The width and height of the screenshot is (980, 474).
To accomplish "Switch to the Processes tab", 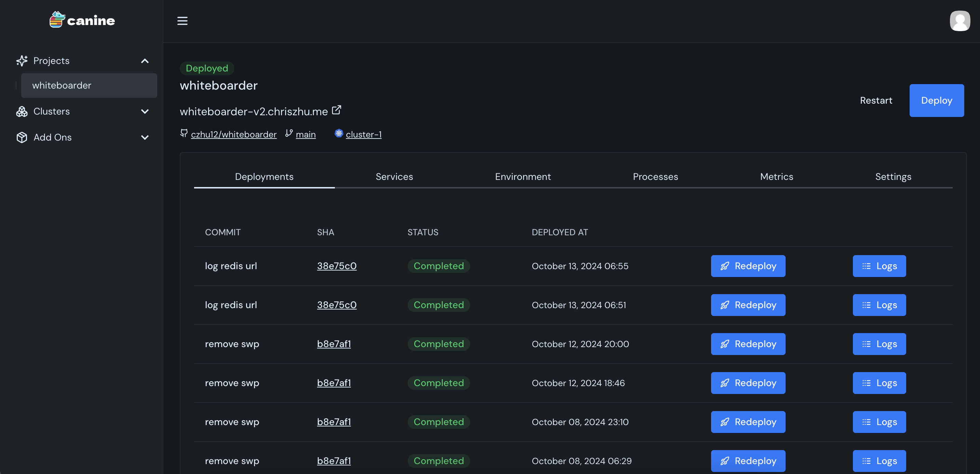I will pos(655,177).
